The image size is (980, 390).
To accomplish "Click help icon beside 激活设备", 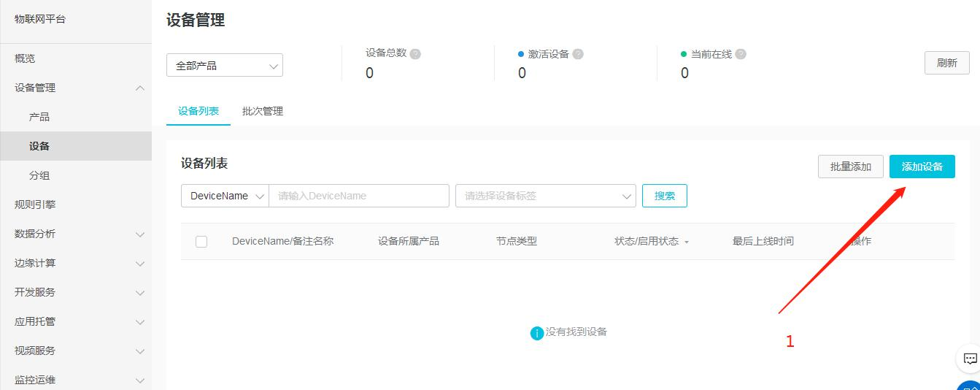I will [x=578, y=54].
